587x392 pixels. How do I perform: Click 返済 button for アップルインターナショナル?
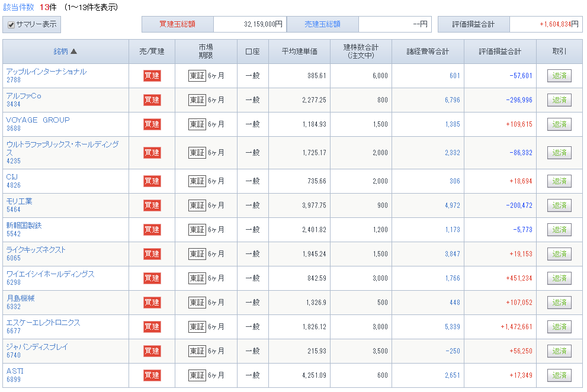(559, 76)
